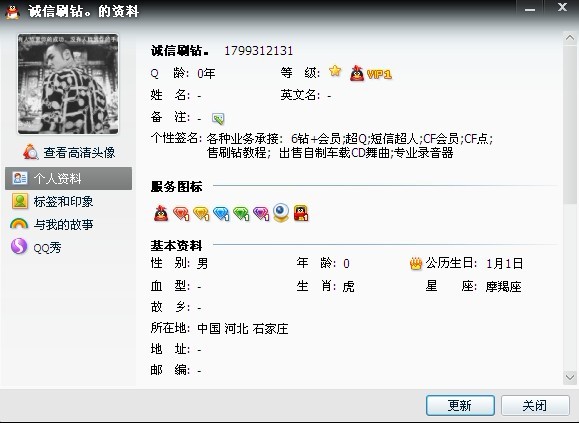This screenshot has width=579, height=423.
Task: Click the QQ penguin member service icon
Action: (161, 213)
